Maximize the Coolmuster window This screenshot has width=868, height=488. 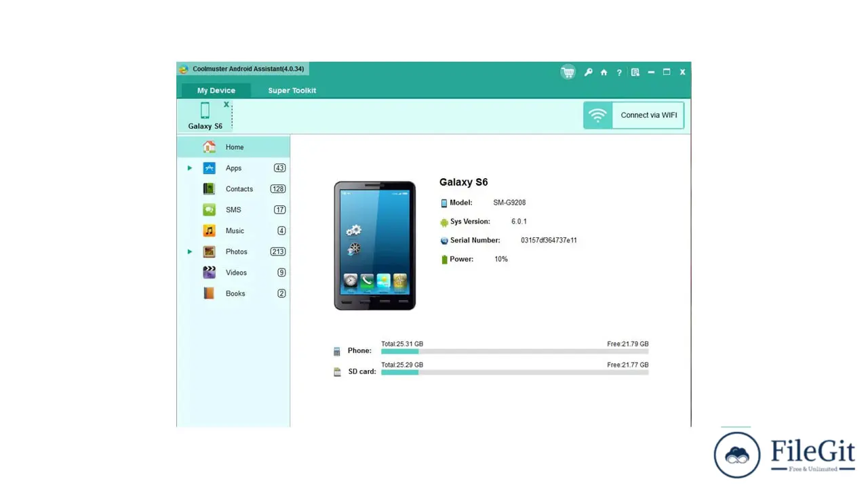point(667,72)
